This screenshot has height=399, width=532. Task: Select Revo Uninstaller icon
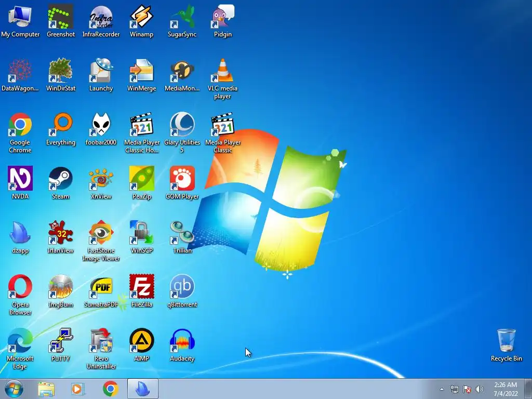pos(101,341)
